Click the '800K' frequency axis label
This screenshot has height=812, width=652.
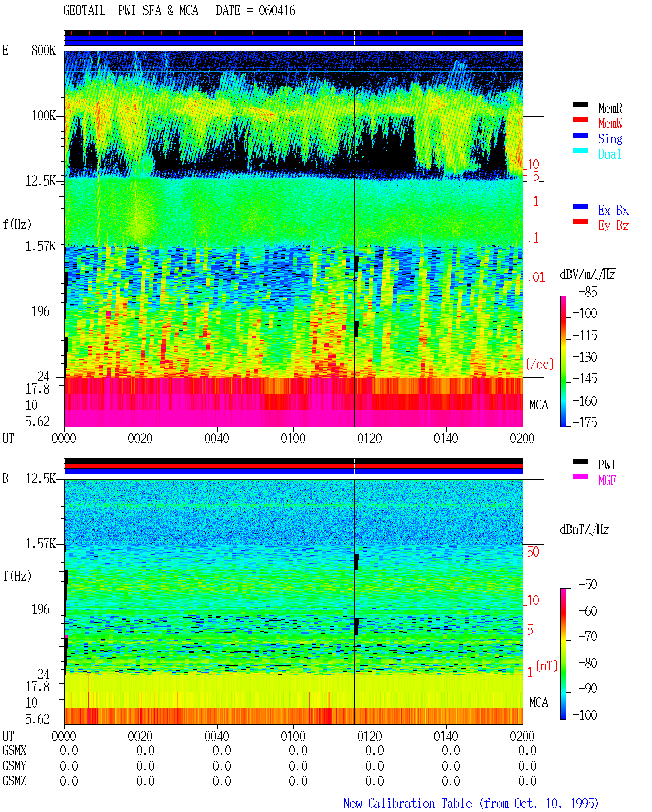(x=43, y=50)
